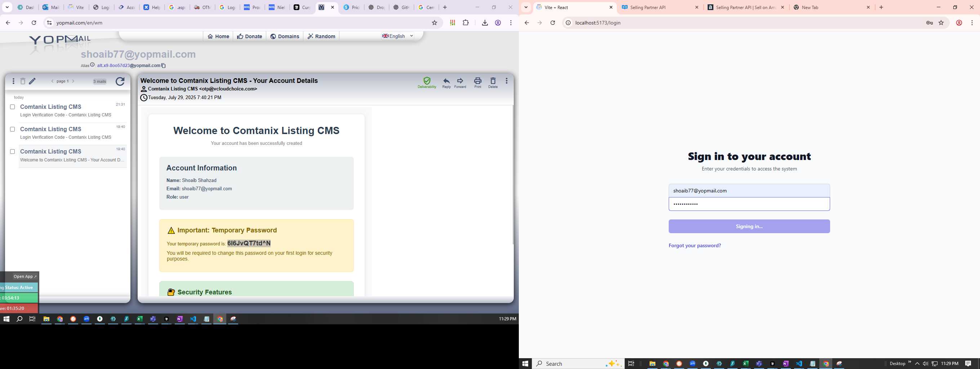Click the email body vertical scrollbar
980x369 pixels.
click(513, 175)
